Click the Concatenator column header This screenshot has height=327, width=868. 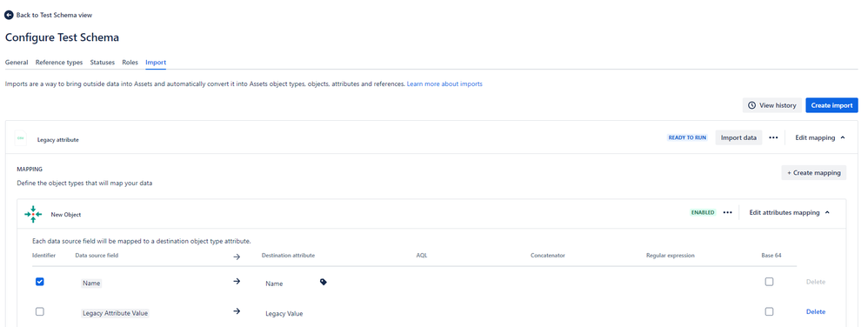(547, 256)
